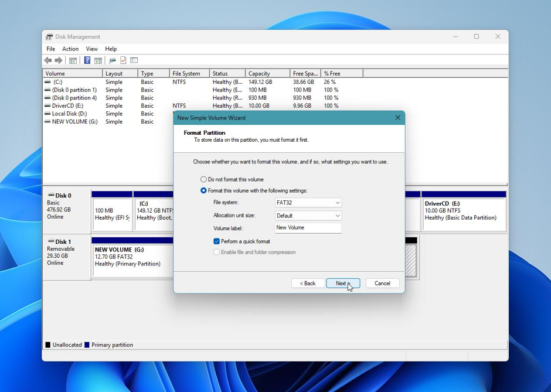Click the '9.96 GB' free space cell
Image resolution: width=551 pixels, height=392 pixels.
tap(302, 105)
